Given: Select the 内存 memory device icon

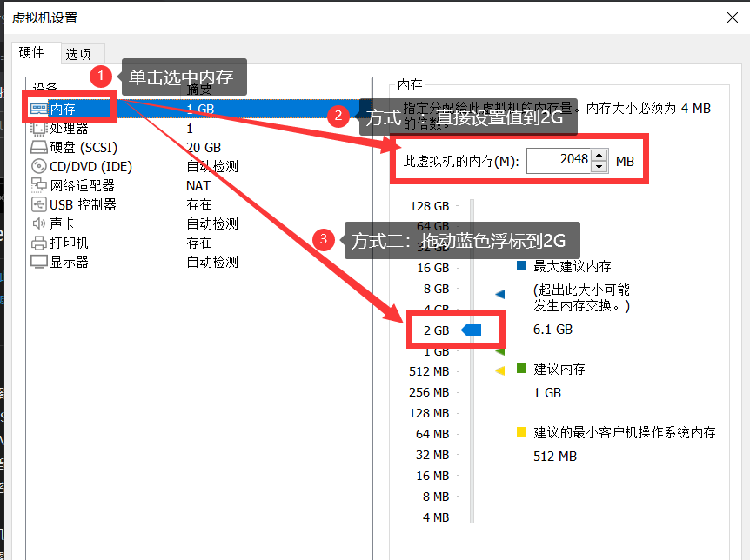Looking at the screenshot, I should coord(39,109).
